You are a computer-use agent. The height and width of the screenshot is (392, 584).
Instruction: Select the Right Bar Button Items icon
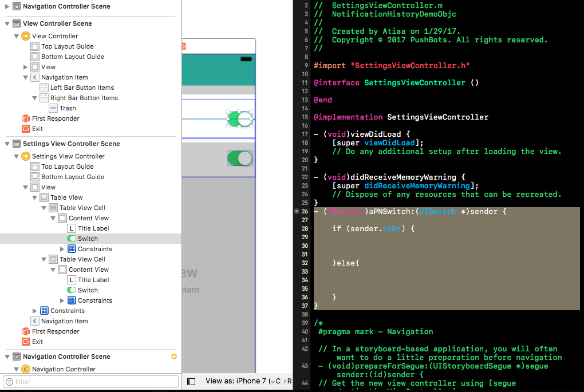click(44, 98)
